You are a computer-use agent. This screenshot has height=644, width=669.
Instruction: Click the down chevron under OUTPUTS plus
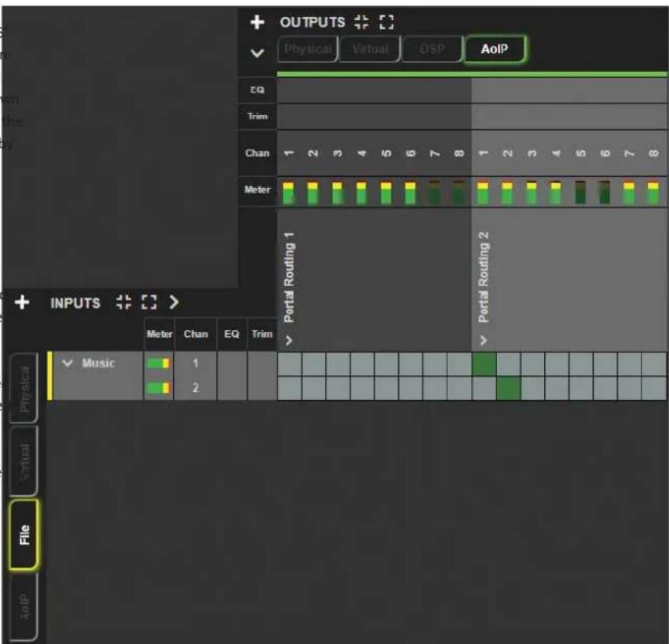click(257, 53)
